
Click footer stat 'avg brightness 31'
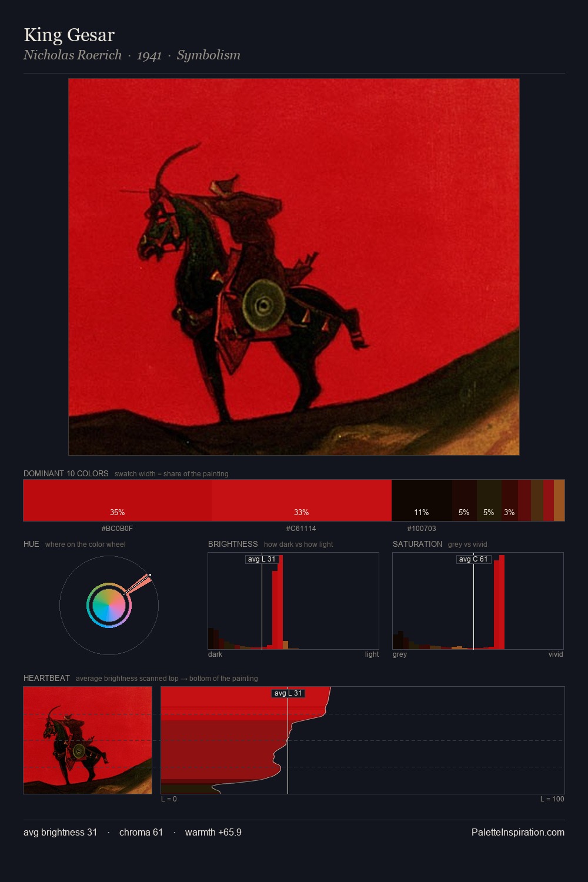coord(60,832)
